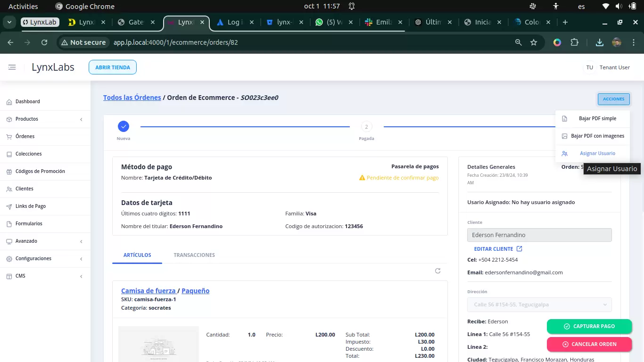
Task: Bookmark this page with the star icon
Action: point(534,42)
